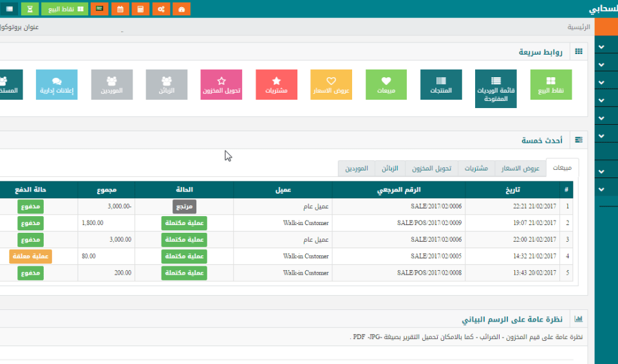Click the settings gears icon in top toolbar
Image resolution: width=618 pixels, height=364 pixels.
161,9
